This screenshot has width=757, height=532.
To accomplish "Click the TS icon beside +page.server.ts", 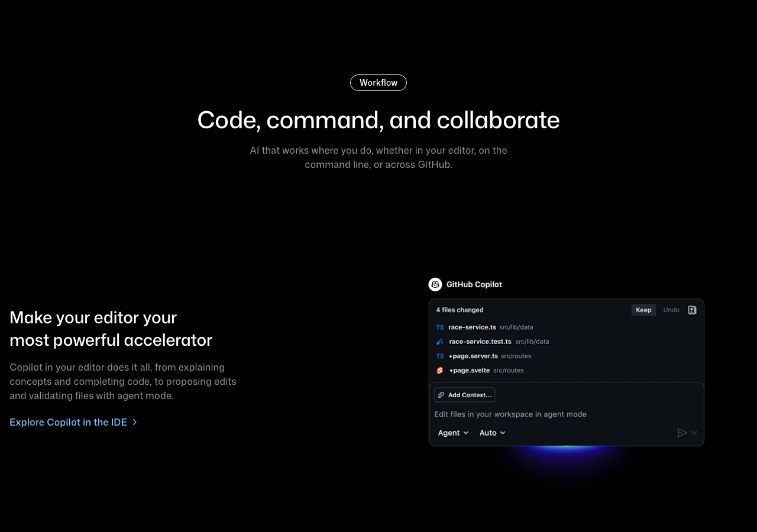I will [440, 356].
